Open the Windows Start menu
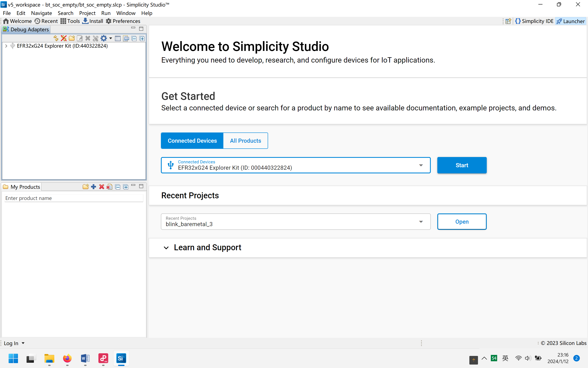This screenshot has width=588, height=368. click(x=13, y=358)
